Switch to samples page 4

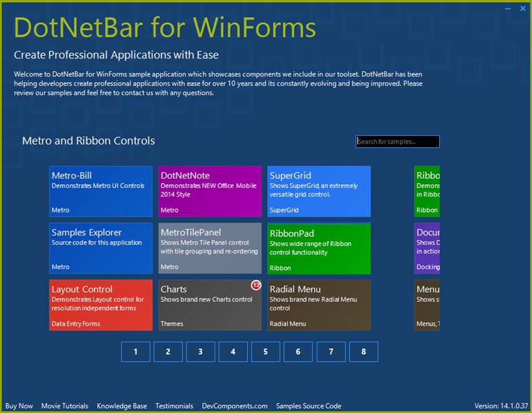(233, 352)
